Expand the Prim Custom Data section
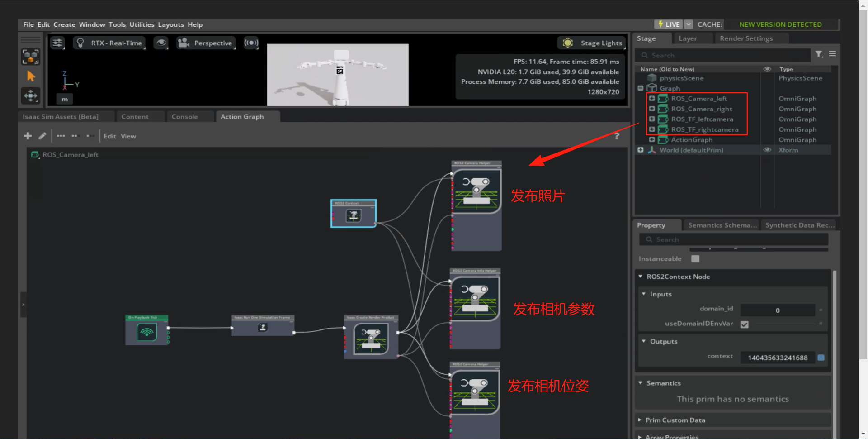Screen dimensions: 868x439 [640, 420]
